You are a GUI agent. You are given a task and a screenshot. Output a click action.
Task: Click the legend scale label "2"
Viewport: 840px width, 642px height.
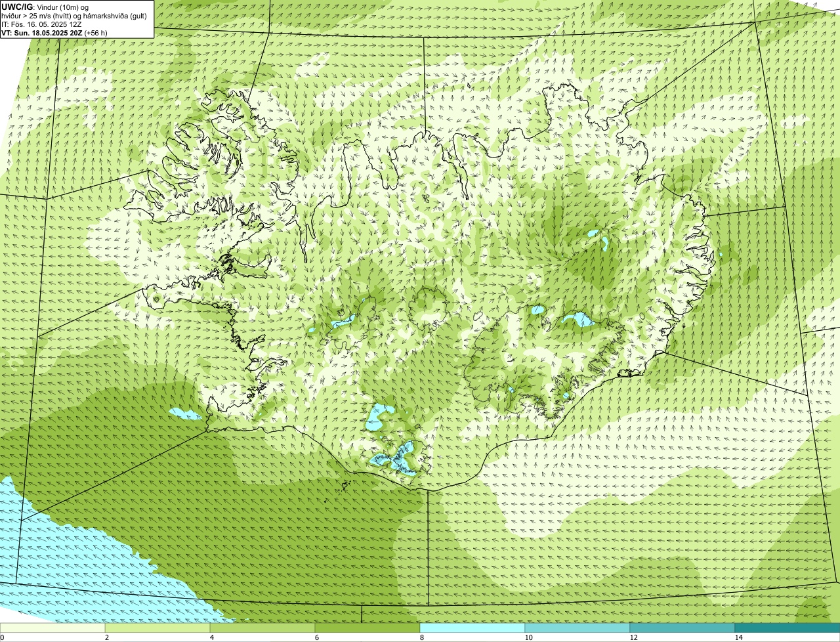pyautogui.click(x=106, y=637)
